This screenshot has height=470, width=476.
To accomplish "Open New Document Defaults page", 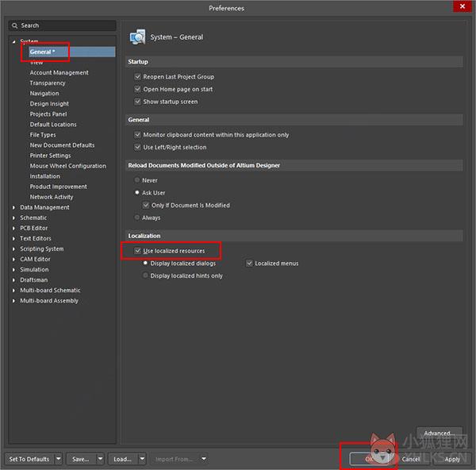I will (x=62, y=145).
